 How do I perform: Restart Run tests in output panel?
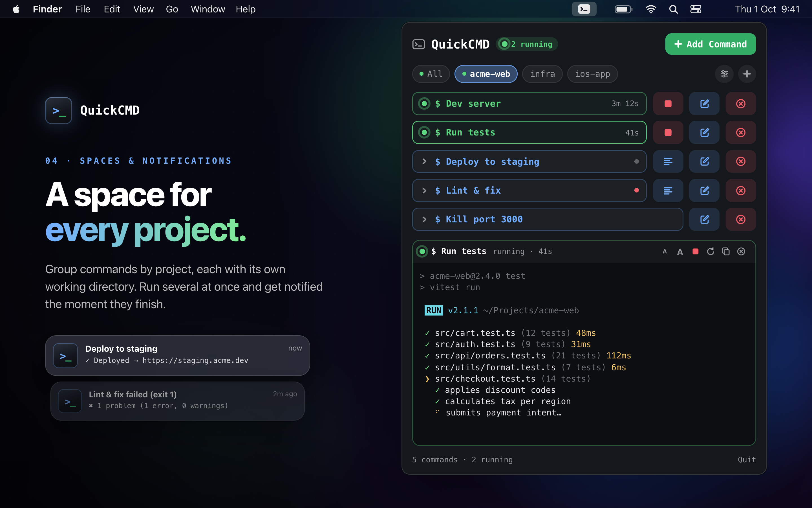[710, 252]
